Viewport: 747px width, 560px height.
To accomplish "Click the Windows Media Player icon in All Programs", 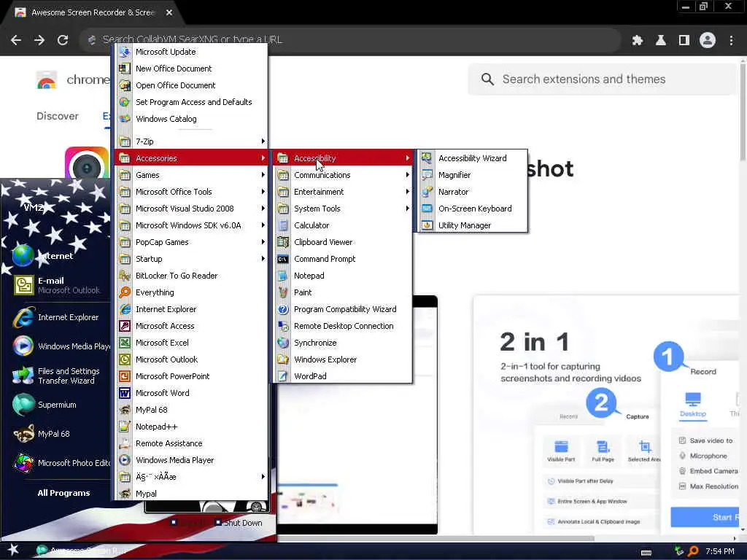I will tap(125, 459).
